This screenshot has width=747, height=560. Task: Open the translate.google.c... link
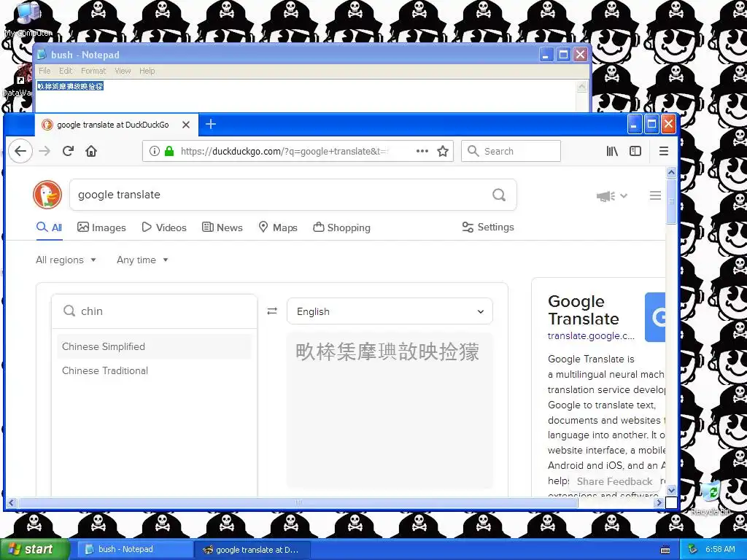tap(591, 335)
